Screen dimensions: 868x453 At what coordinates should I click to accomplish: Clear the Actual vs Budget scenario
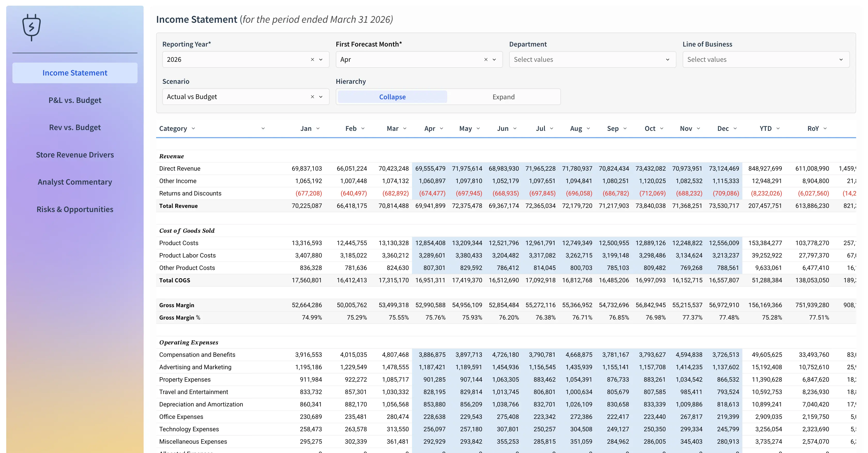(312, 97)
